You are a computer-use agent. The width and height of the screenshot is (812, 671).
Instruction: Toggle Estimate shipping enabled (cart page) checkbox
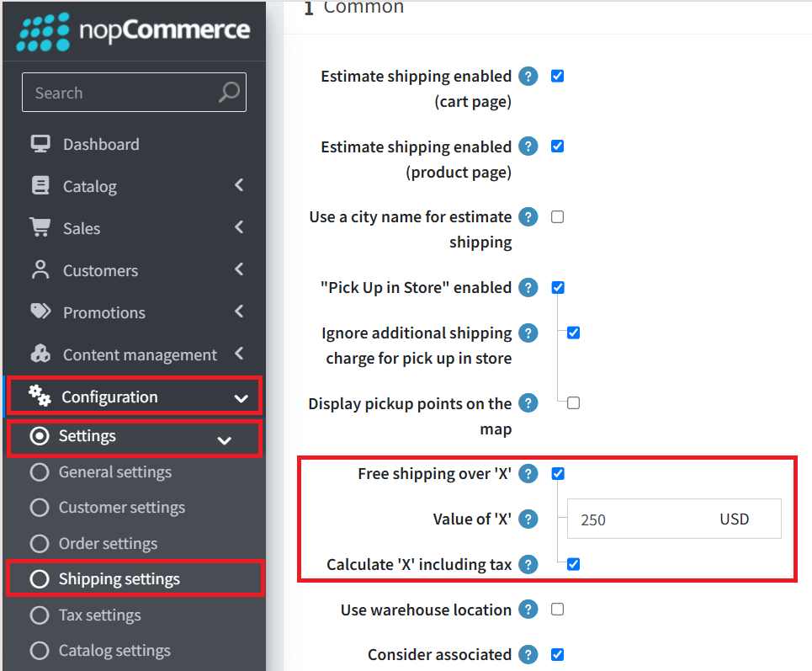tap(557, 76)
